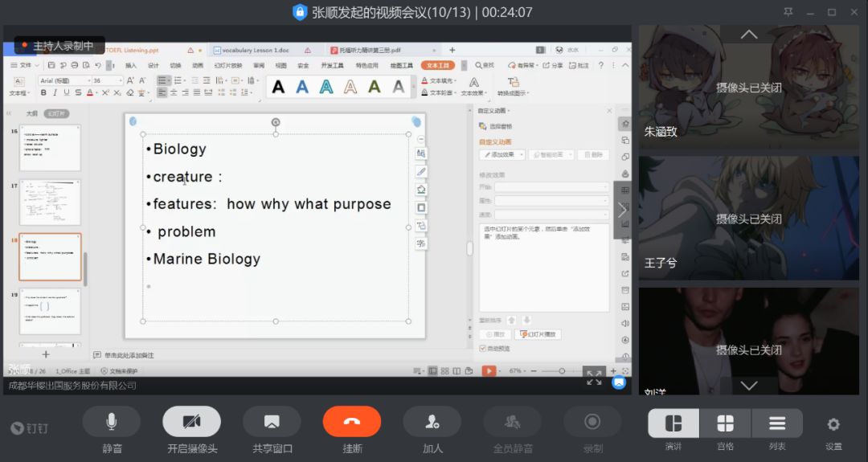The height and width of the screenshot is (462, 868).
Task: Click 添加效果 add effect button
Action: click(x=502, y=155)
